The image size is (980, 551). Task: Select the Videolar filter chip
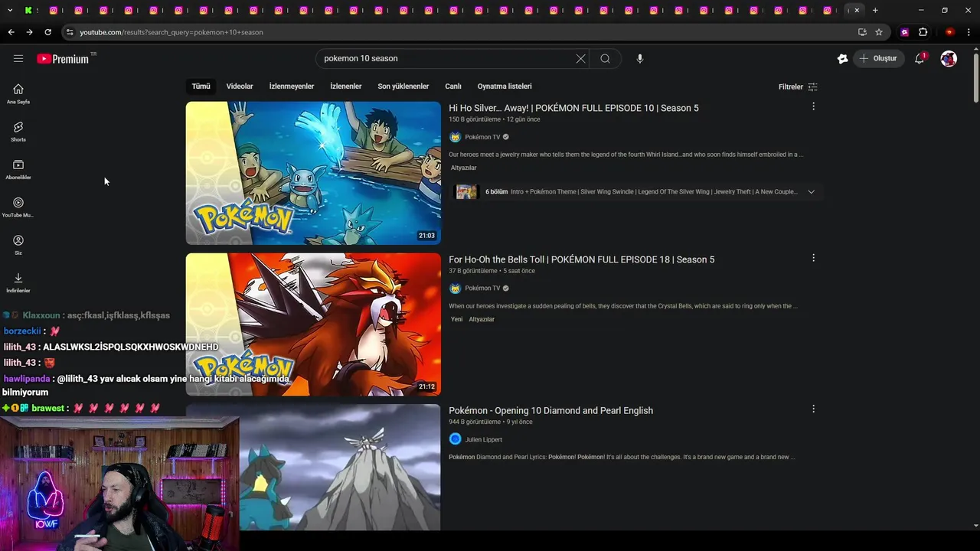coord(240,86)
